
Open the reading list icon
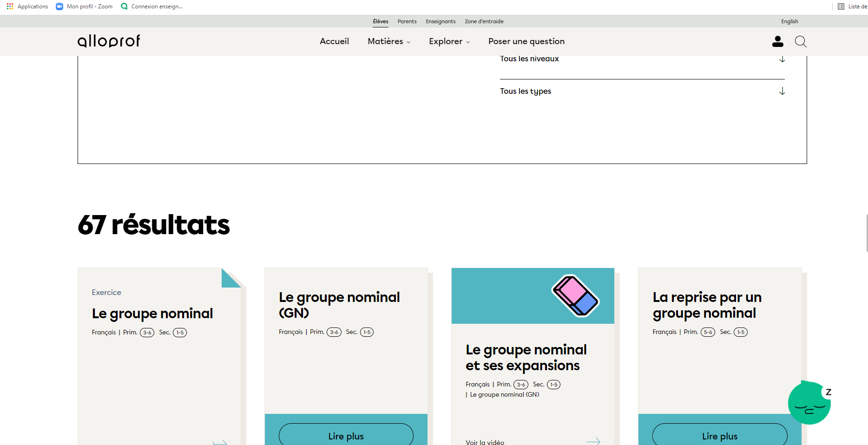click(841, 7)
